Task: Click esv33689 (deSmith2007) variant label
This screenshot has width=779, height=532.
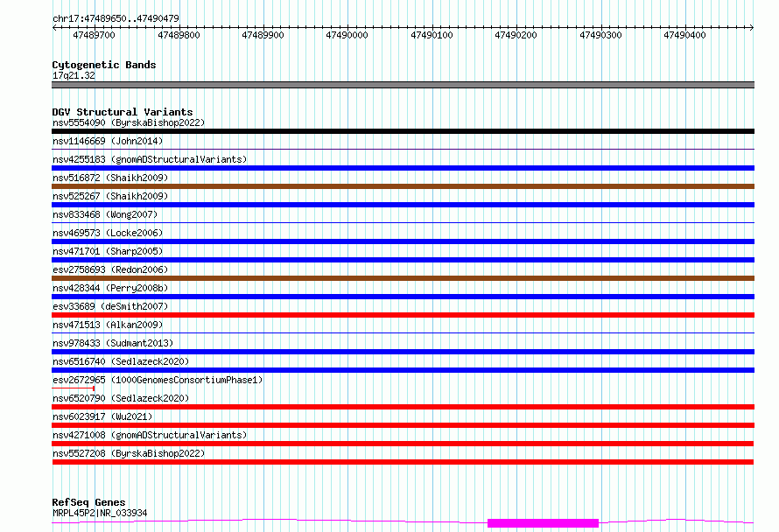Action: [110, 306]
